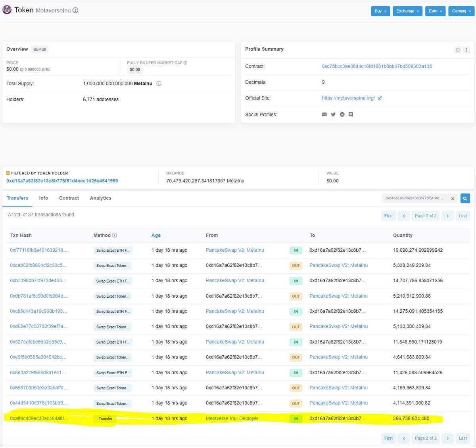476x448 pixels.
Task: Open the Earn dropdown
Action: point(436,11)
